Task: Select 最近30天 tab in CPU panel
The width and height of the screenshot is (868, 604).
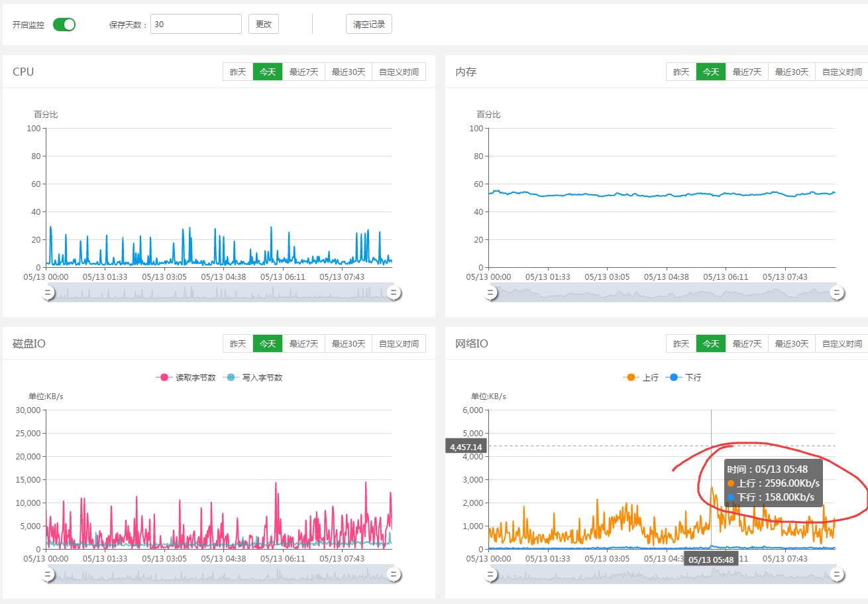Action: pos(349,72)
